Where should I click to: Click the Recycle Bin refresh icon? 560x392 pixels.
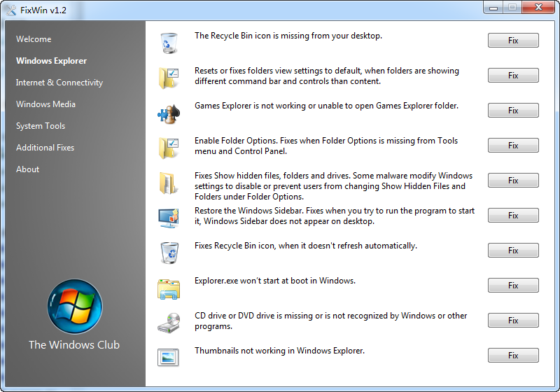[169, 253]
